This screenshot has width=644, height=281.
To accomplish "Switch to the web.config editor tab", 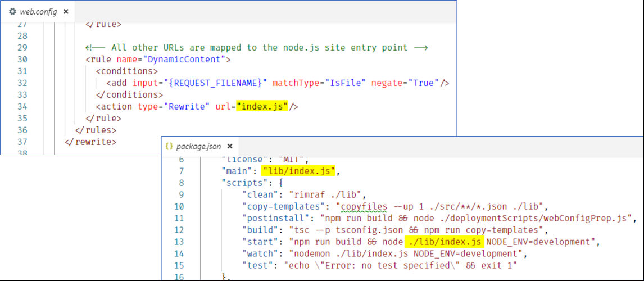I will (x=38, y=12).
